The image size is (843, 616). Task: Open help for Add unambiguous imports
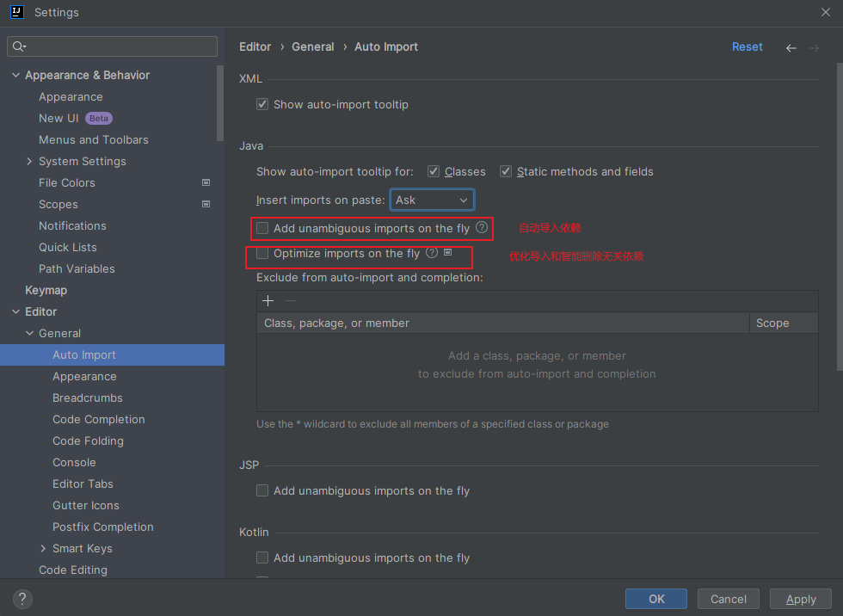[x=482, y=227]
